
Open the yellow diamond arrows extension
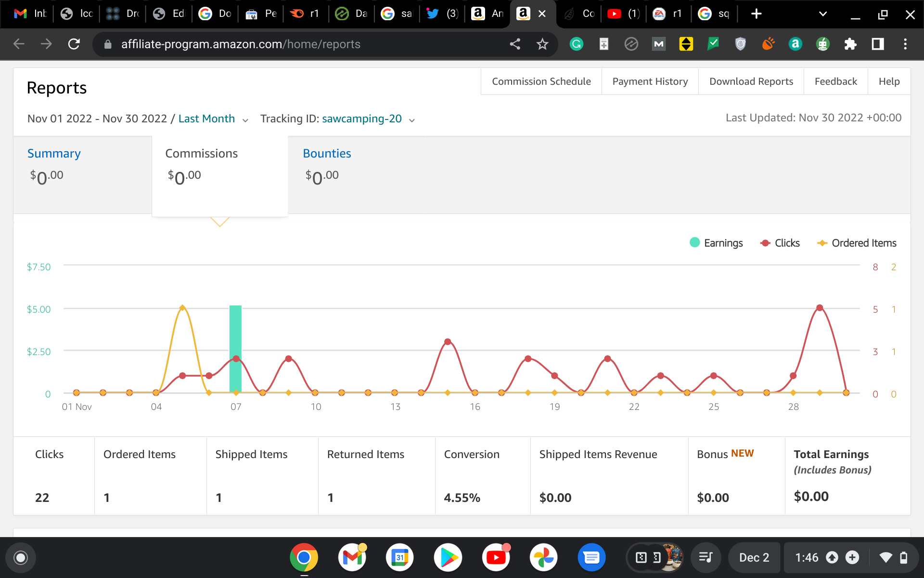(686, 44)
